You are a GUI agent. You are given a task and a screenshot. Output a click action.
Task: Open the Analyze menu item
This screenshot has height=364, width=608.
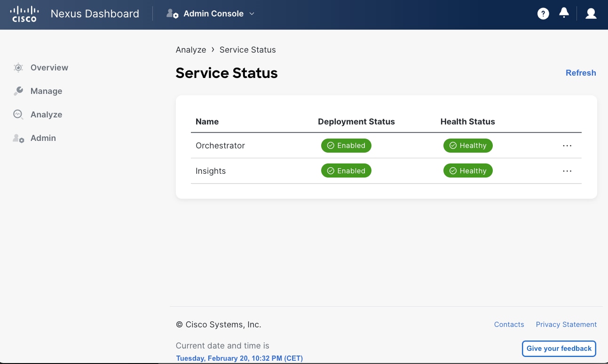click(46, 115)
